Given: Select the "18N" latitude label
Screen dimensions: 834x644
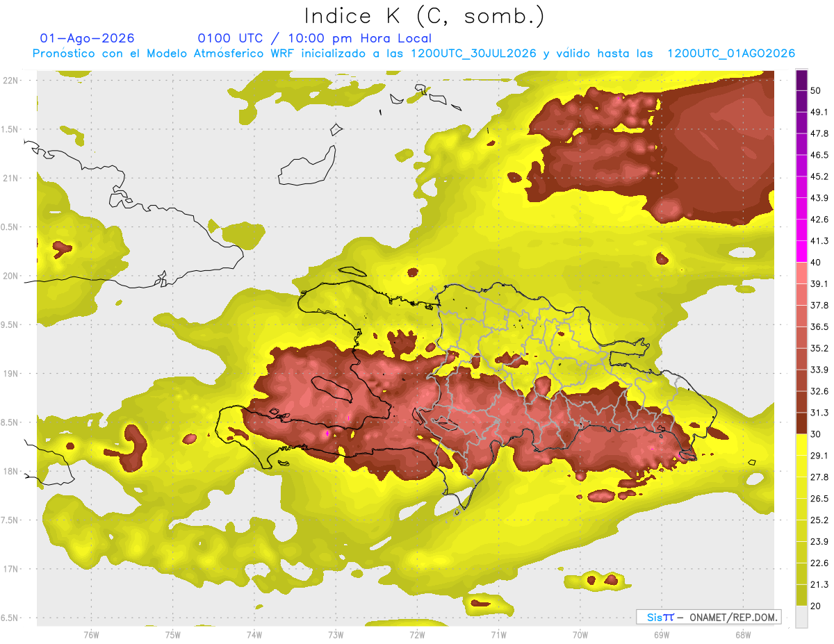Looking at the screenshot, I should coord(10,472).
